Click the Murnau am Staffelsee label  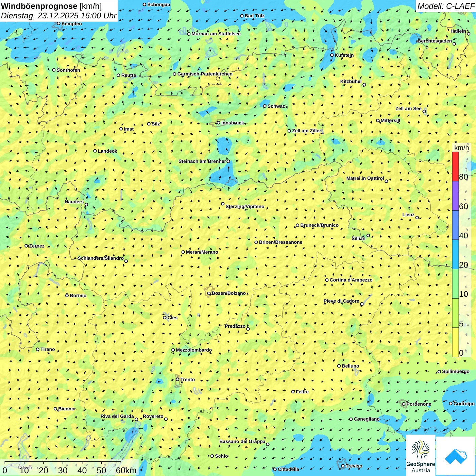click(216, 34)
